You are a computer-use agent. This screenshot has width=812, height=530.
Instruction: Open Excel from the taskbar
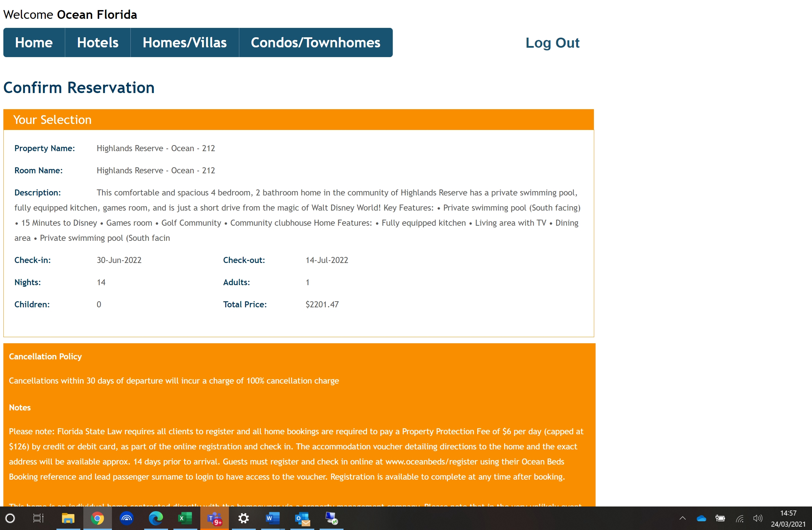tap(185, 518)
